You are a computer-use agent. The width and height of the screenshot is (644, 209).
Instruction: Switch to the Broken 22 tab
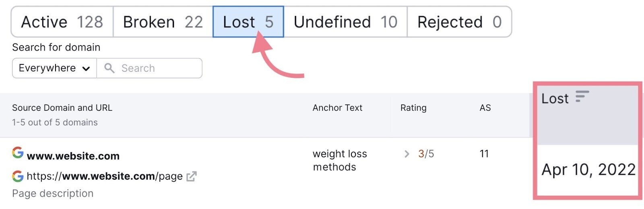pos(163,22)
